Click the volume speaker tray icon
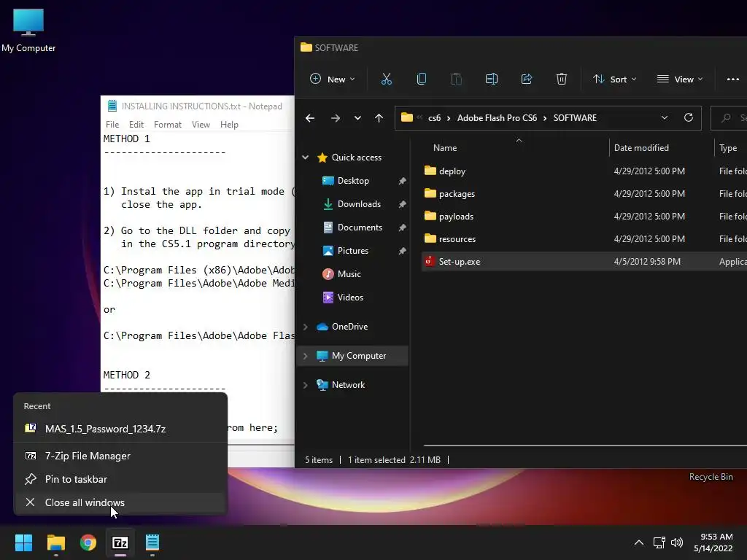 click(676, 542)
